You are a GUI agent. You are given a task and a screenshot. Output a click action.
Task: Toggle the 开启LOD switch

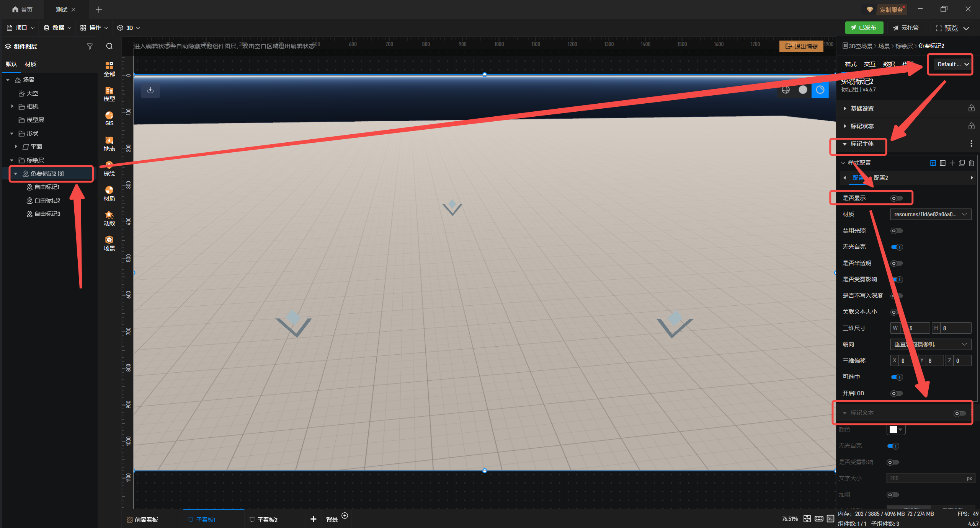[896, 393]
